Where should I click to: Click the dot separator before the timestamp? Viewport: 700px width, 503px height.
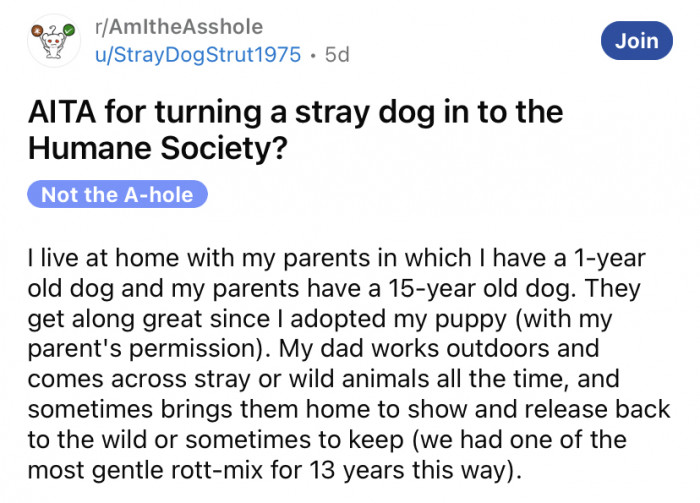click(x=312, y=55)
